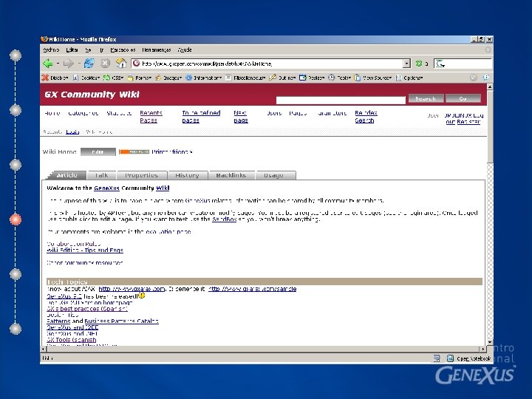Click into the wiki search text field
This screenshot has width=532, height=399.
(x=341, y=100)
